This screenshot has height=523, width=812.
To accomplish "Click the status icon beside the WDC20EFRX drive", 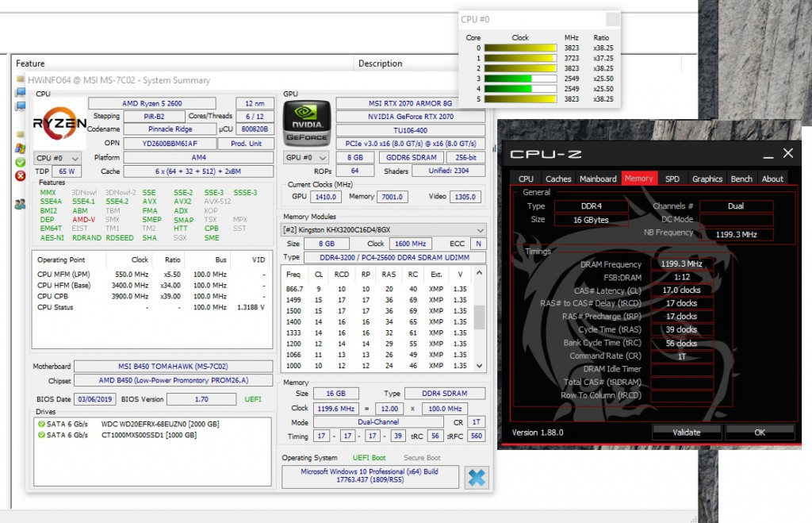I will coord(42,424).
